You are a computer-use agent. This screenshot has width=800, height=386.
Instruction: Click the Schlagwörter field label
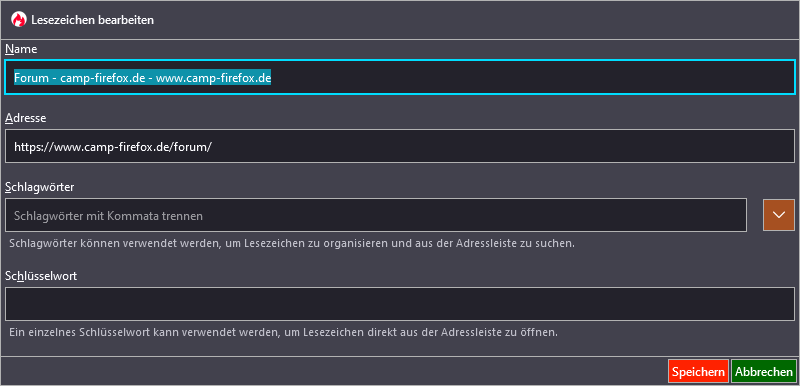click(x=39, y=187)
